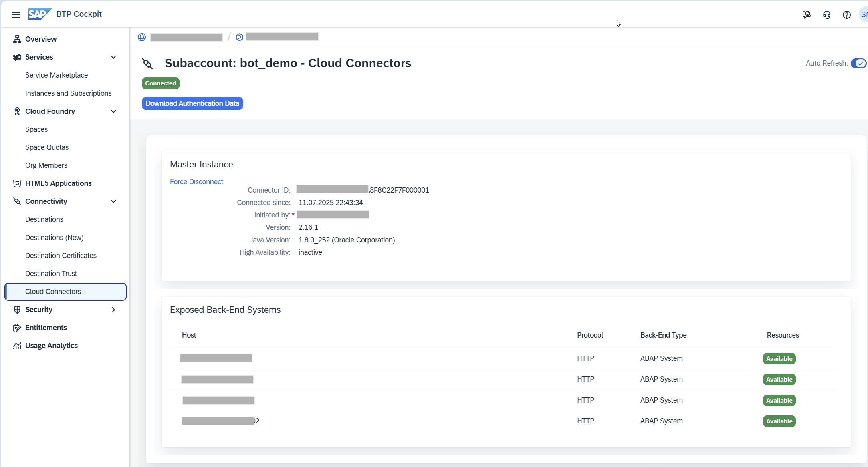This screenshot has height=467, width=868.
Task: Click the Overview sidebar icon
Action: pos(17,39)
